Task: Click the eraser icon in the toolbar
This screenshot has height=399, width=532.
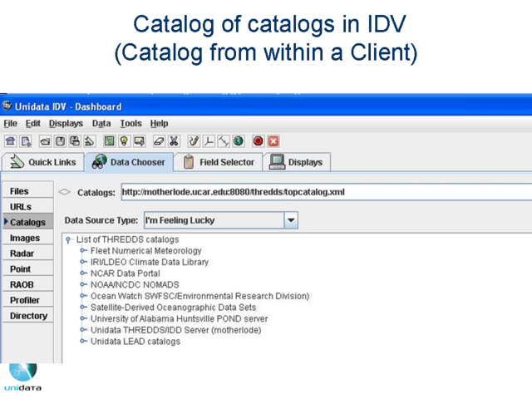Action: tap(159, 141)
